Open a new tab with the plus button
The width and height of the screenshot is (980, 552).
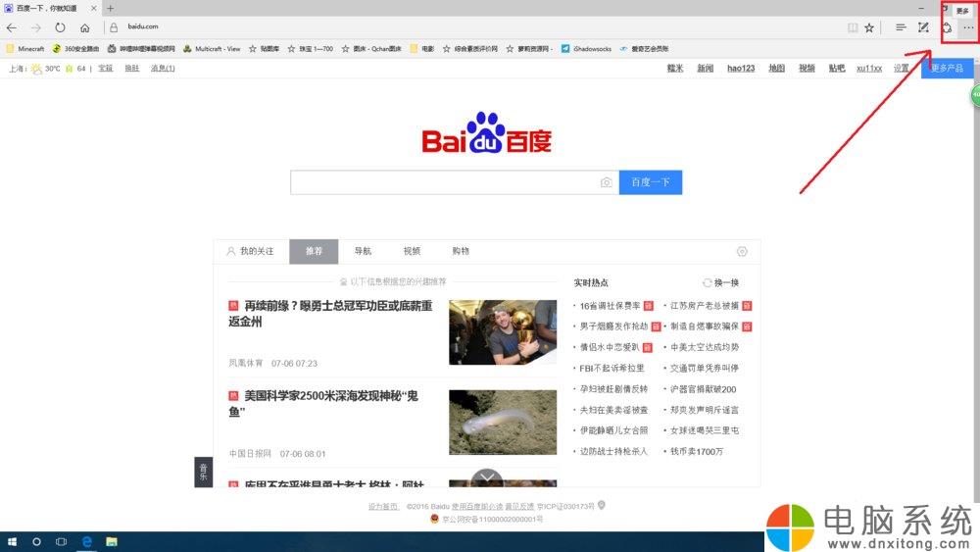(x=110, y=8)
